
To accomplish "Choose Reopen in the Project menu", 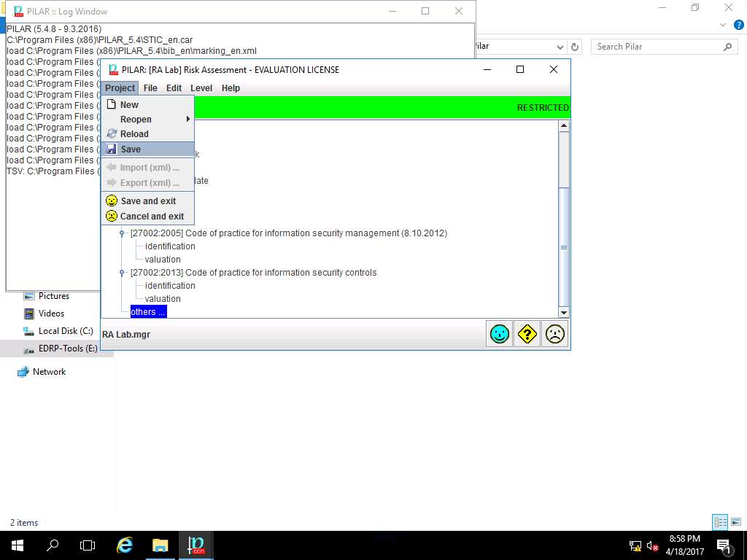I will [147, 119].
